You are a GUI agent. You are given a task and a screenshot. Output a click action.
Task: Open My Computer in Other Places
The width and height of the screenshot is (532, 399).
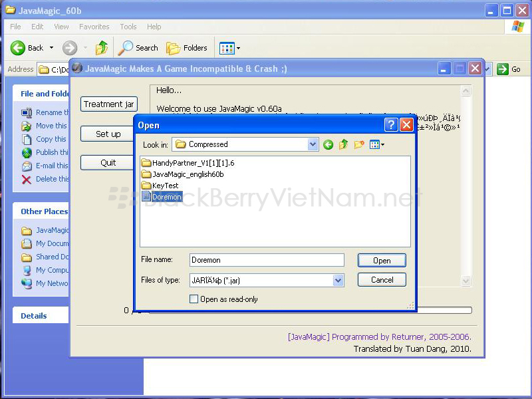45,270
